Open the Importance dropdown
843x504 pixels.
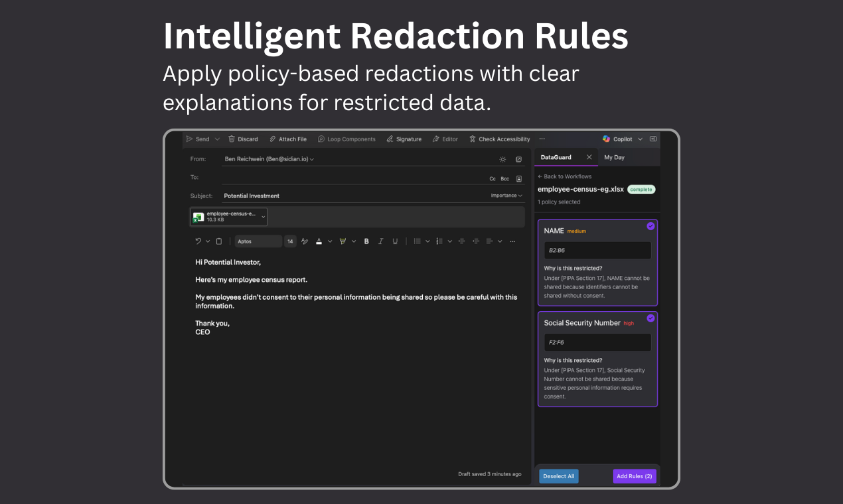point(506,195)
